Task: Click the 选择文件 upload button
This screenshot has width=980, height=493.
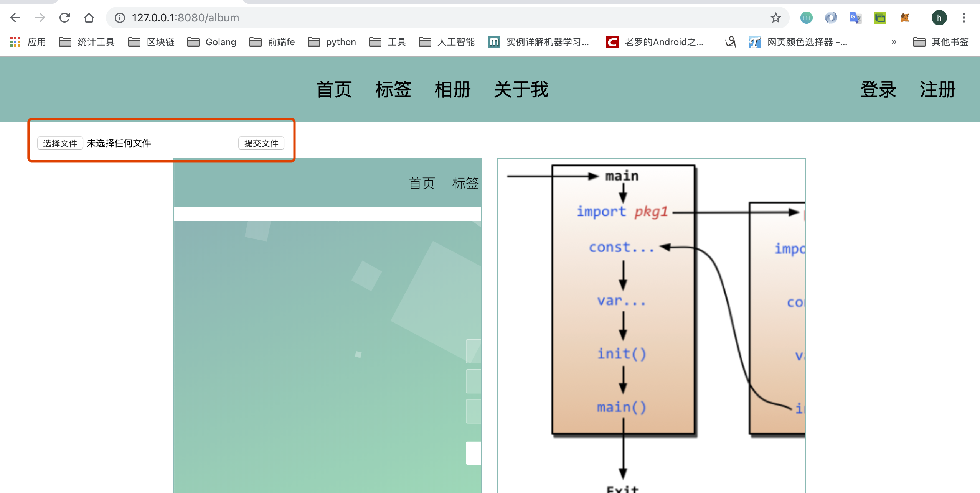Action: tap(60, 143)
